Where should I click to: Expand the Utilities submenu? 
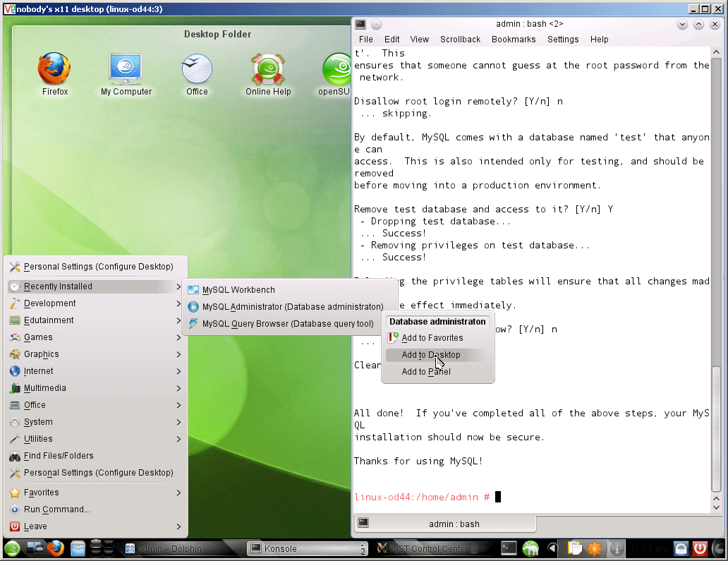(x=95, y=439)
